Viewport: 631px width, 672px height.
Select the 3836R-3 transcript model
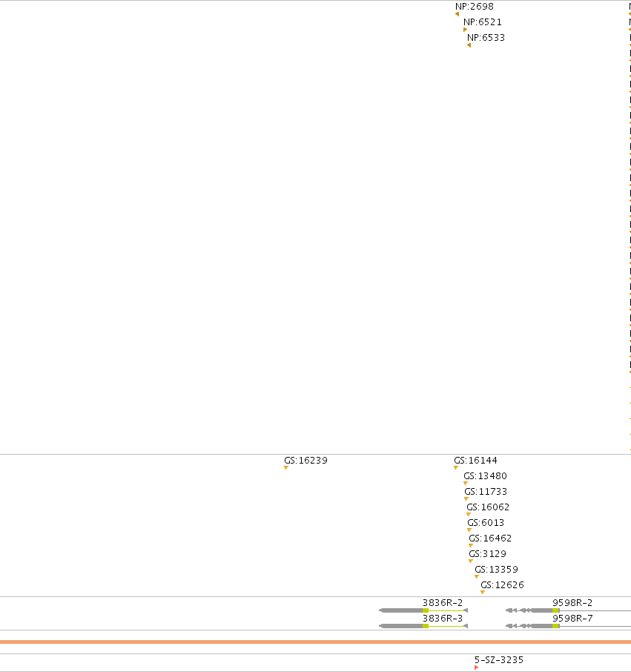(x=423, y=626)
